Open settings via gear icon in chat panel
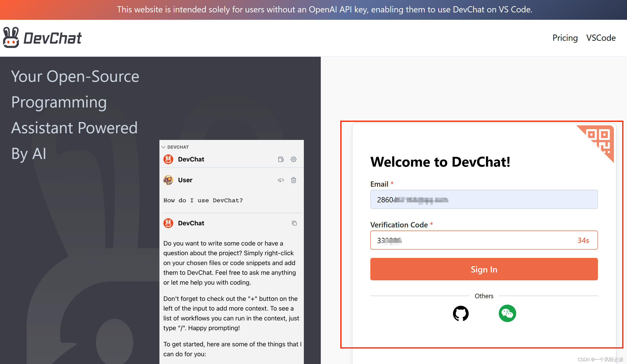This screenshot has height=364, width=627. point(294,159)
